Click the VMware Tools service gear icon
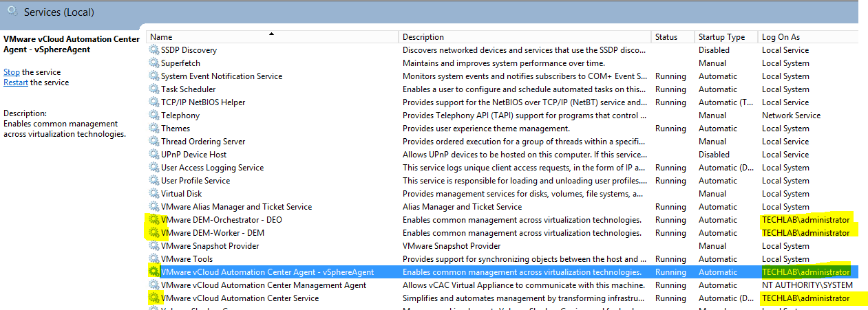 coord(154,259)
